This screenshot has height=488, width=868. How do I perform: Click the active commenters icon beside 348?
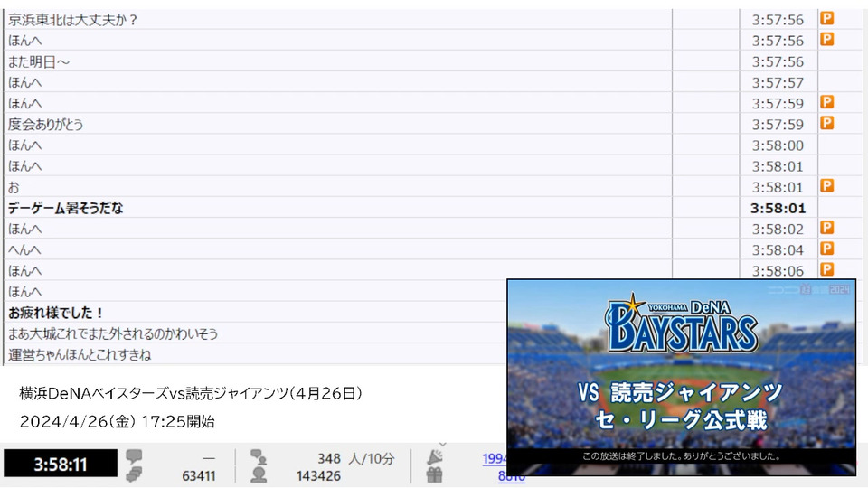tap(259, 457)
